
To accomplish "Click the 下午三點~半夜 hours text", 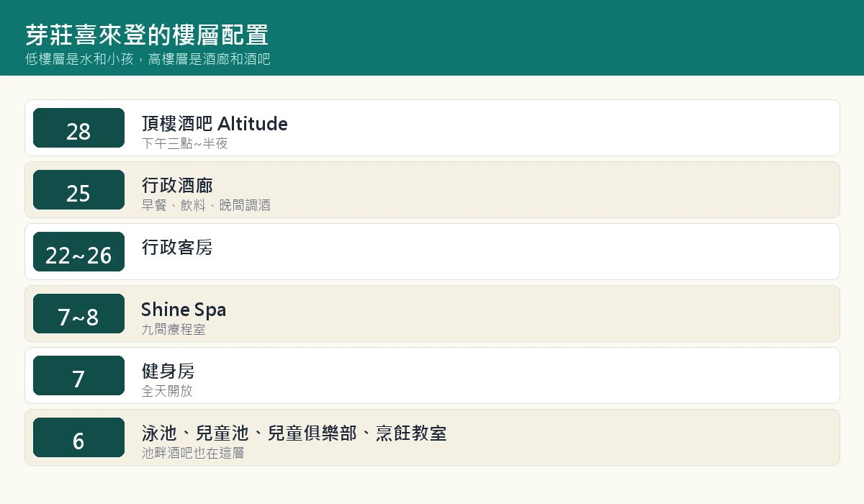I will coord(185,143).
